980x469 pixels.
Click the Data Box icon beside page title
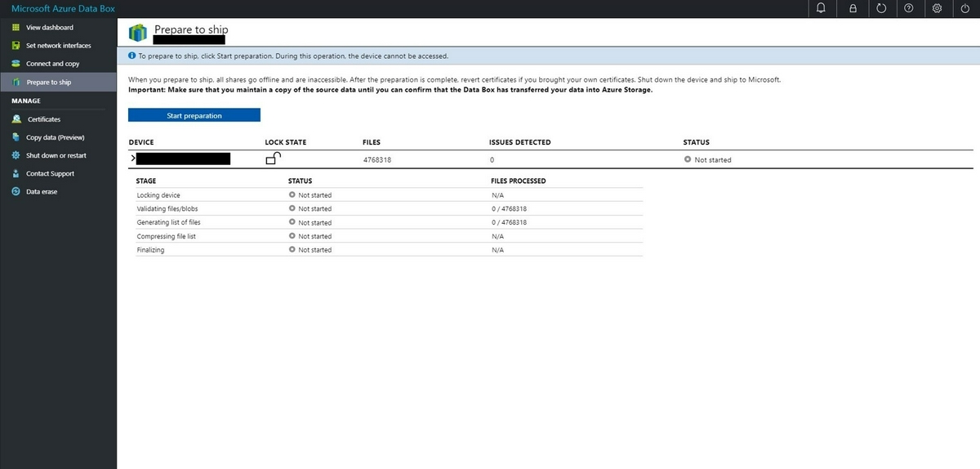tap(138, 33)
